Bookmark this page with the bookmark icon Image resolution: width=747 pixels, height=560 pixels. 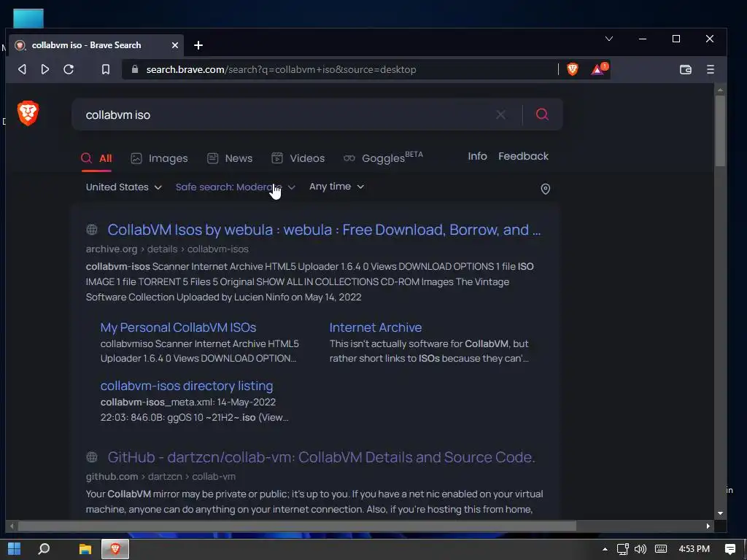tap(106, 69)
